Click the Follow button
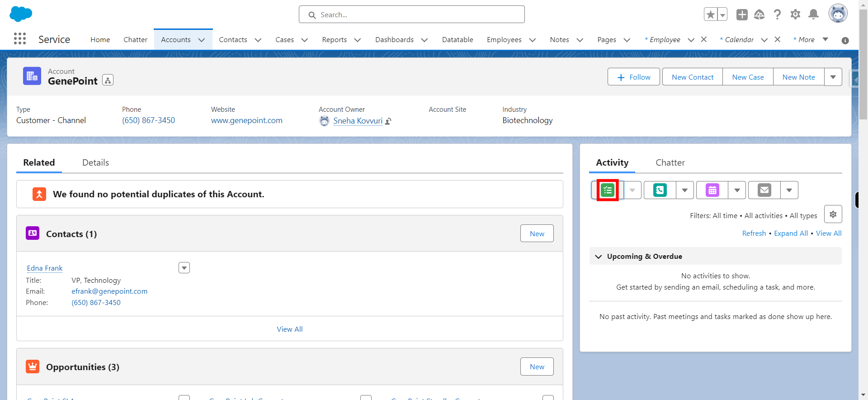Screen dimensions: 868x400 (634, 77)
